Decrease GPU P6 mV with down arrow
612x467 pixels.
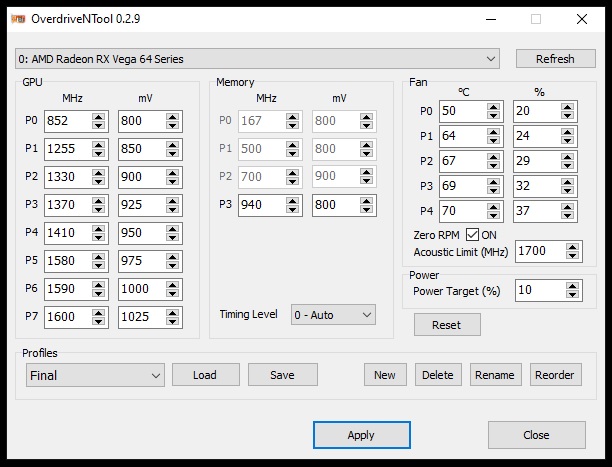tap(172, 294)
